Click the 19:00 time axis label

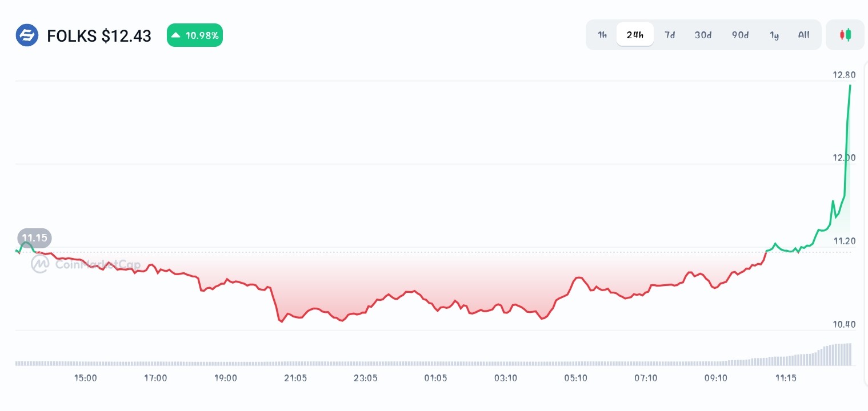click(x=226, y=378)
